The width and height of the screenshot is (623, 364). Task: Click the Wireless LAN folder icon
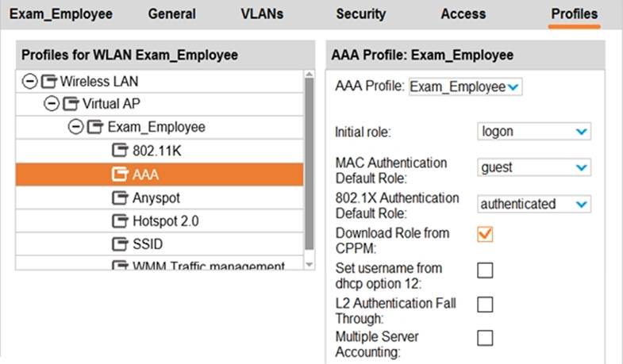point(48,81)
